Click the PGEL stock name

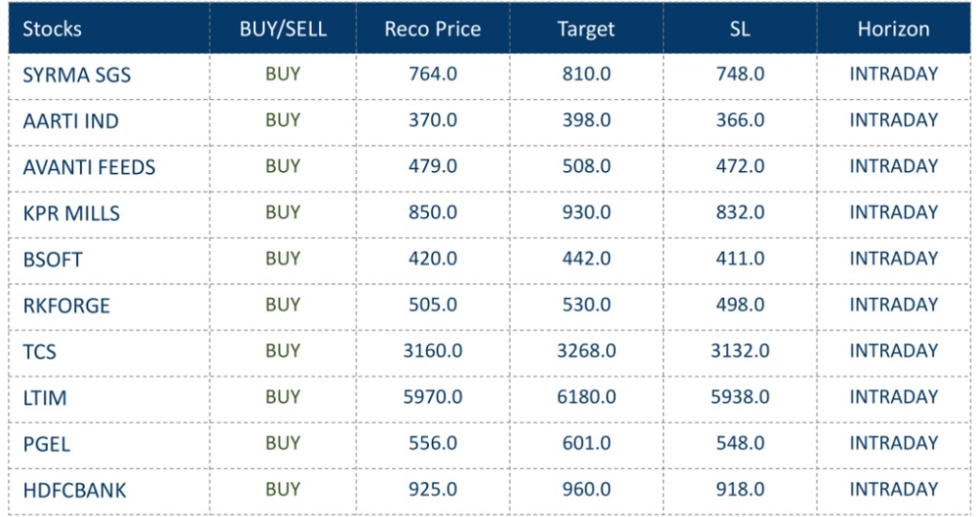point(46,444)
